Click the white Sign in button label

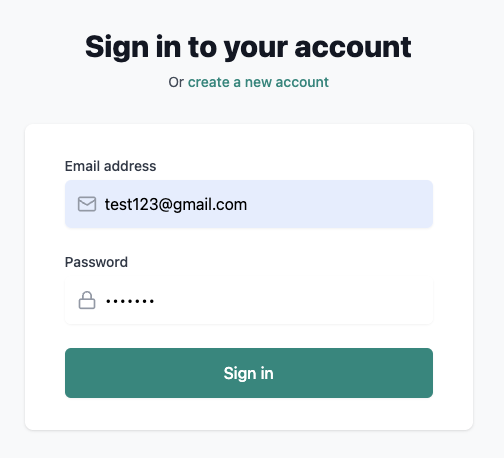[249, 373]
